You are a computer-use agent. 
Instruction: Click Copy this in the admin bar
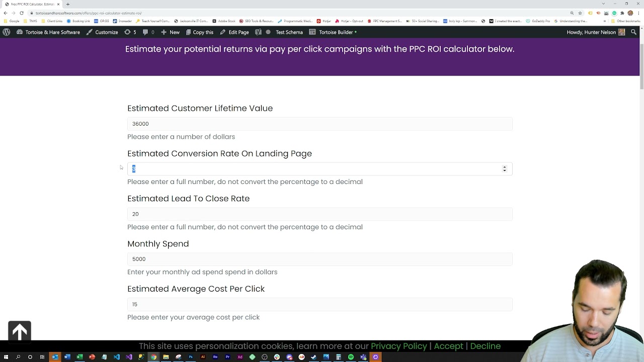point(199,32)
